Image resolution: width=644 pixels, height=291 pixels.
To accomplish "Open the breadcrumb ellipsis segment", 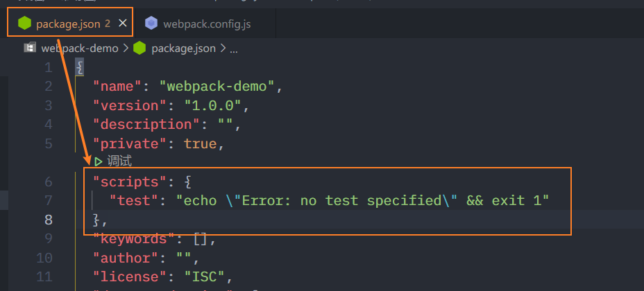I will (x=233, y=49).
